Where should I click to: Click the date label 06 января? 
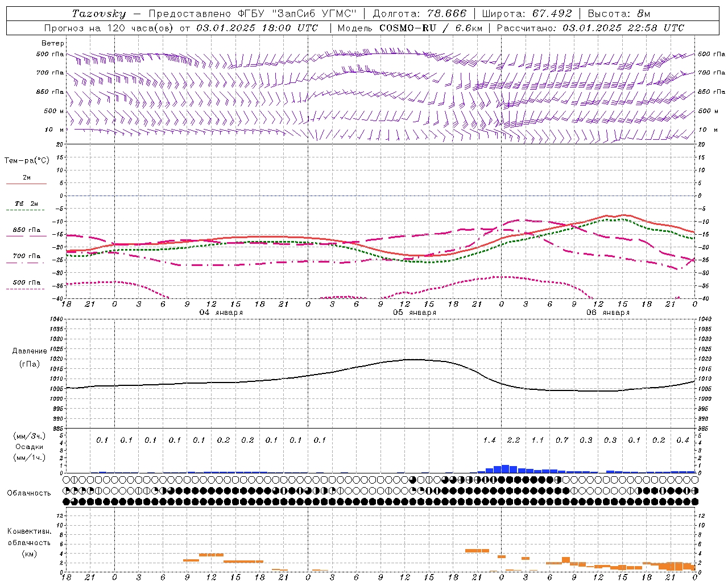[x=608, y=313]
